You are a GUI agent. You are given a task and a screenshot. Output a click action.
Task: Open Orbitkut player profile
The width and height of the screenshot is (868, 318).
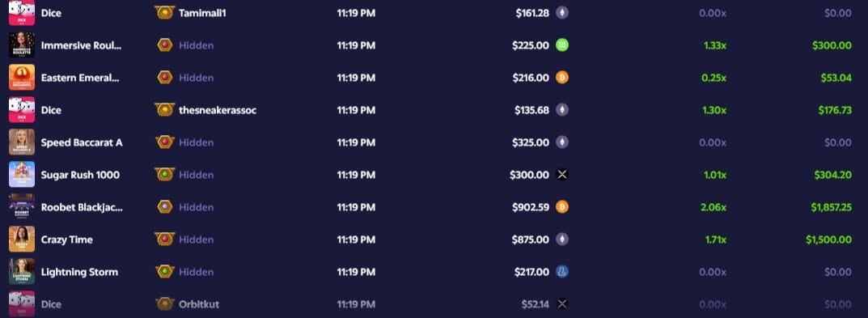coord(199,304)
